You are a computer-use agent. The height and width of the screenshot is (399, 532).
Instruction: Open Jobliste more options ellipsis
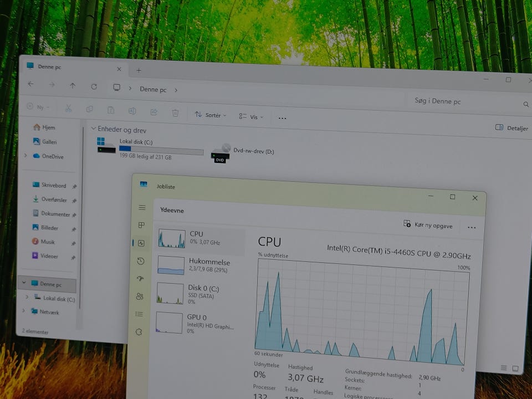472,227
